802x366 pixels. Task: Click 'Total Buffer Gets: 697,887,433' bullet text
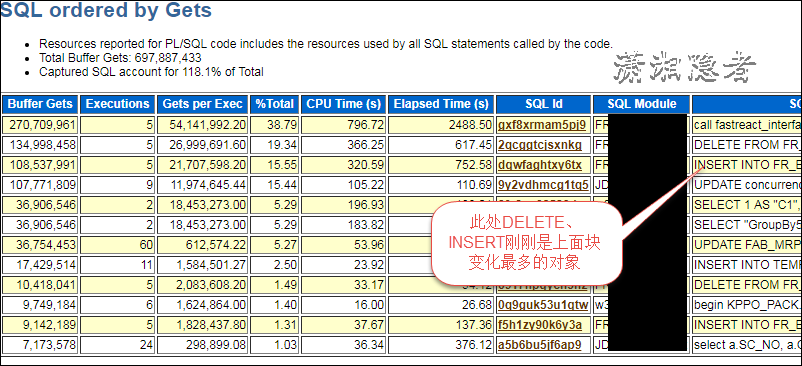tap(120, 58)
